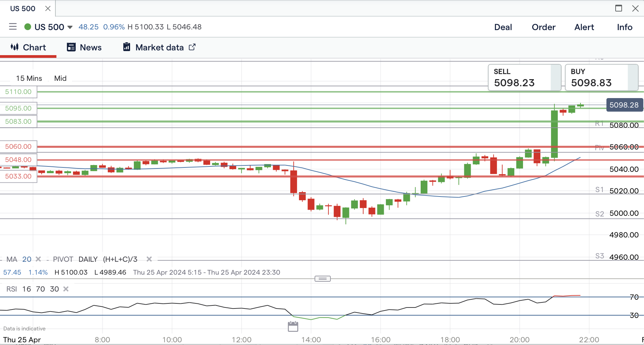Image resolution: width=644 pixels, height=345 pixels.
Task: Edit the MA period value 20
Action: [x=27, y=259]
